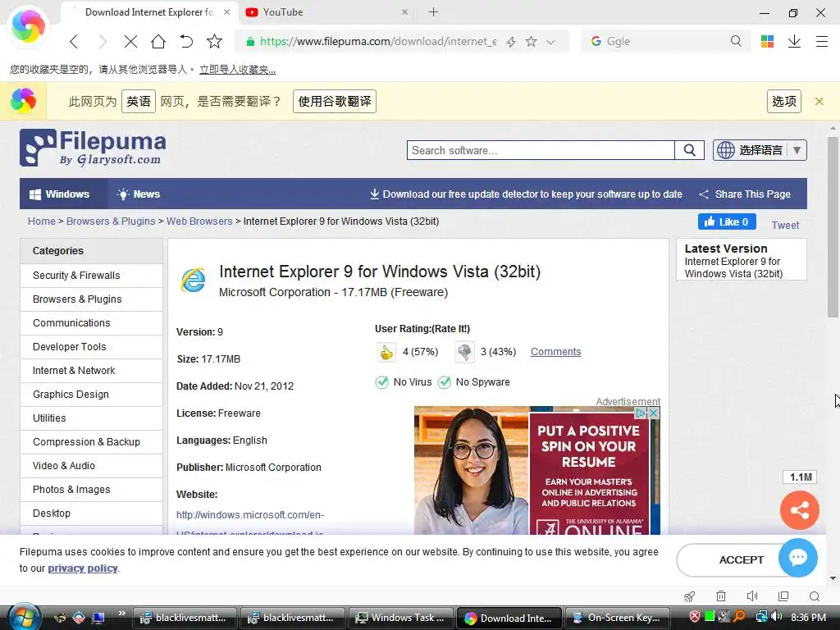Click the undo/restore closed tab icon
840x630 pixels.
tap(186, 41)
